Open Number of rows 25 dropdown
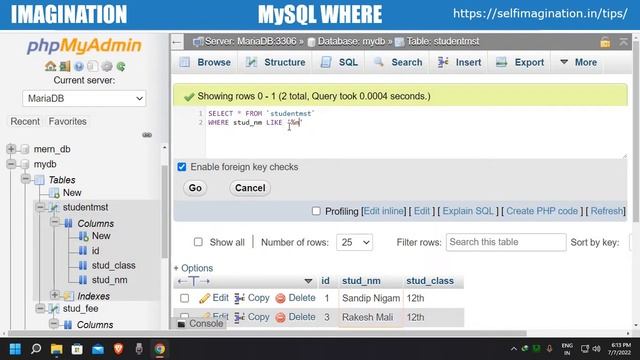Screen dimensions: 640x360 tap(354, 242)
